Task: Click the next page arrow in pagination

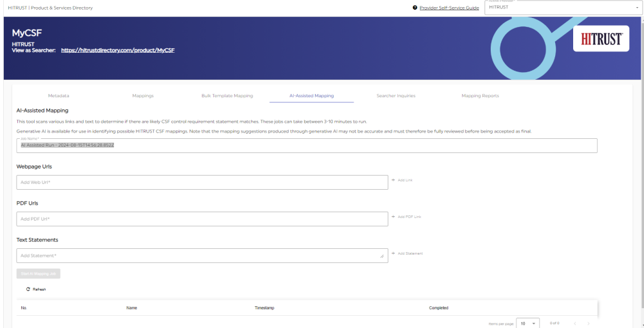Action: [589, 323]
